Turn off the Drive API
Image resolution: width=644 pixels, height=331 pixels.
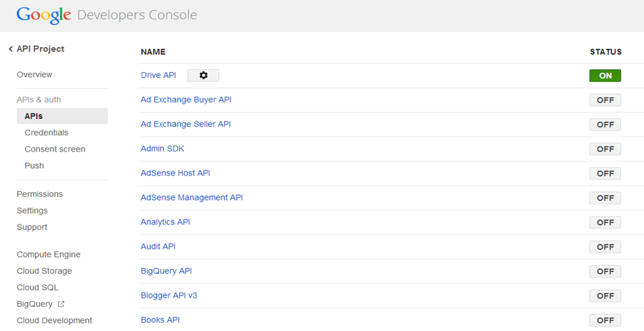pos(605,76)
